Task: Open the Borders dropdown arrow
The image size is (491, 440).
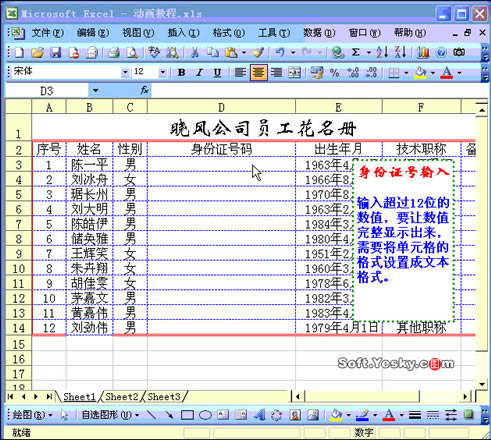Action: coord(406,72)
